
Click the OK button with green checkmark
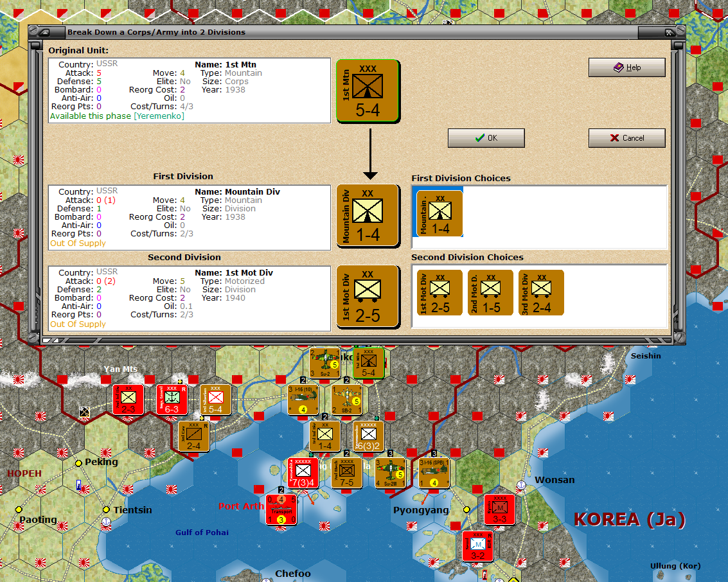[x=486, y=138]
